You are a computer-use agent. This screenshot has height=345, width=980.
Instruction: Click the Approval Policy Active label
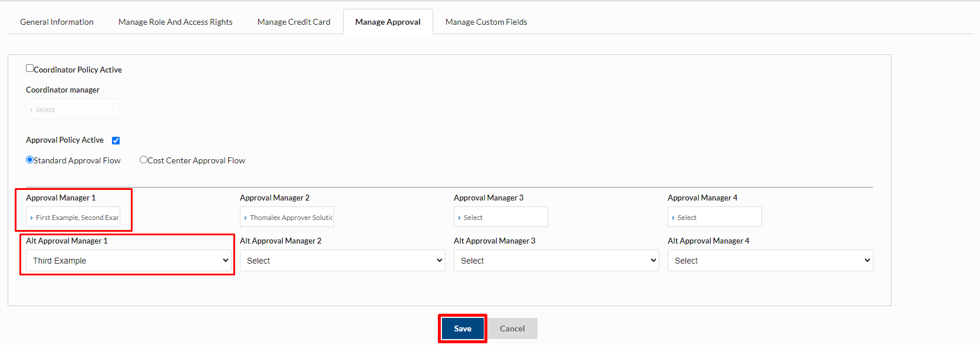tap(65, 140)
